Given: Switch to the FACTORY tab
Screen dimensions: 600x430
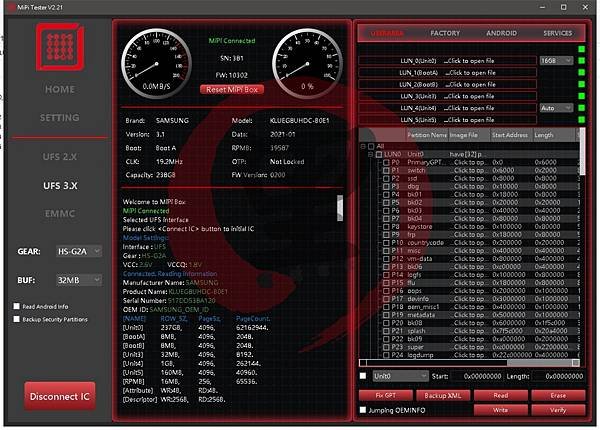Looking at the screenshot, I should pos(445,33).
